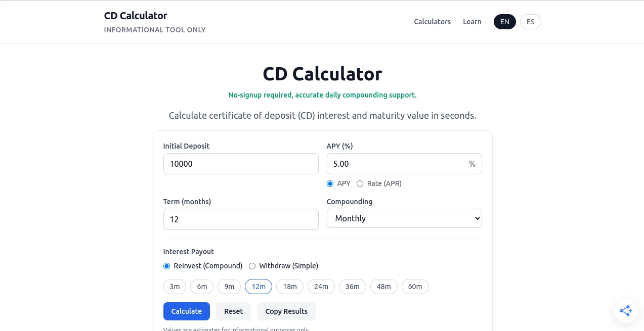Pick the 24m term preset
The height and width of the screenshot is (331, 644).
pyautogui.click(x=321, y=287)
